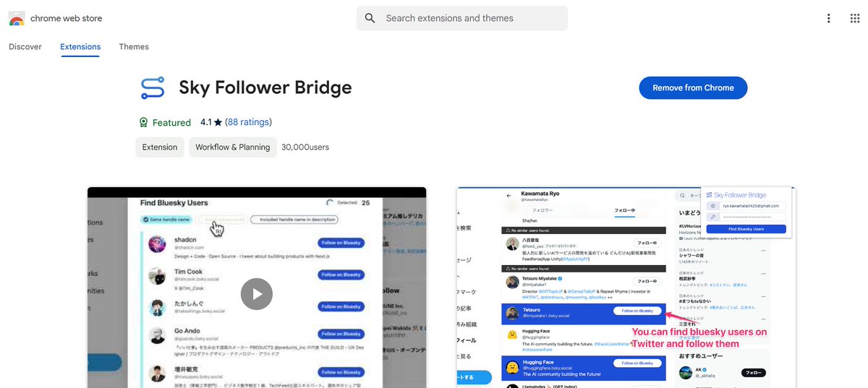Select the Extensions tab

coord(80,47)
